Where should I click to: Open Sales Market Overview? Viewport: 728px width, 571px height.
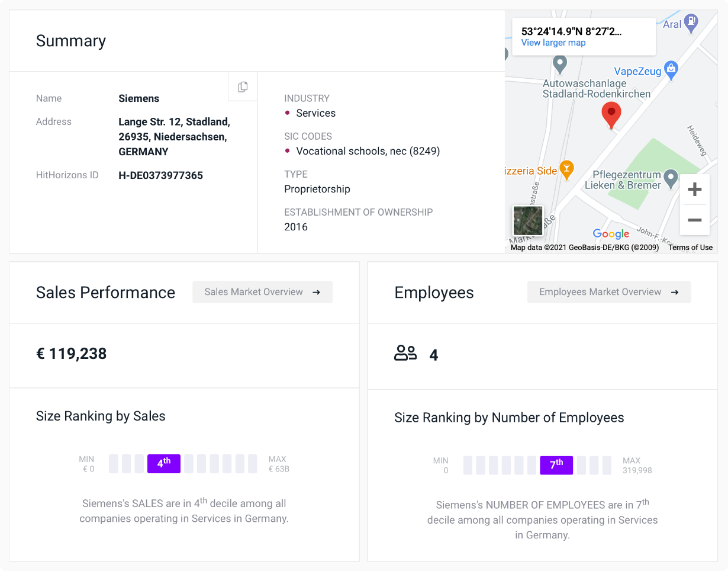pyautogui.click(x=262, y=292)
